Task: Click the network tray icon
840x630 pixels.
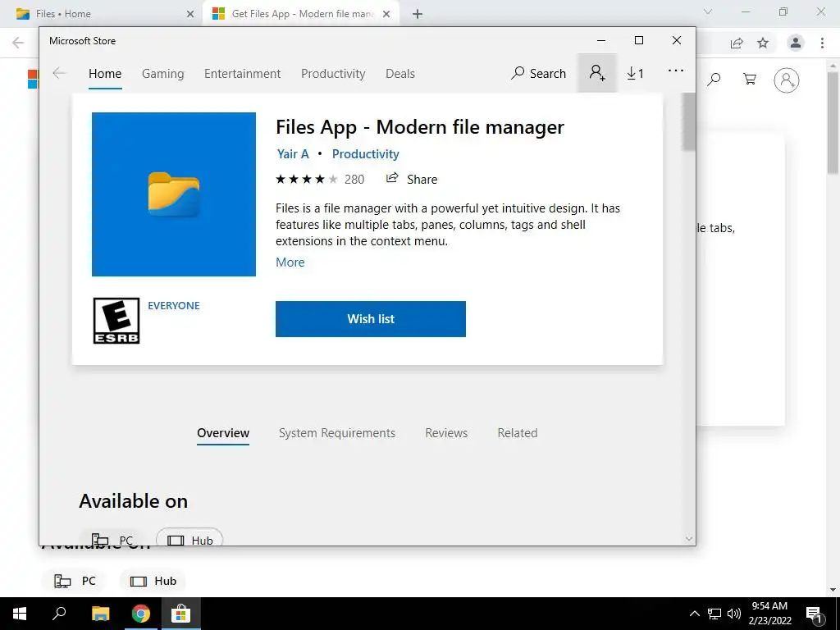Action: (714, 614)
